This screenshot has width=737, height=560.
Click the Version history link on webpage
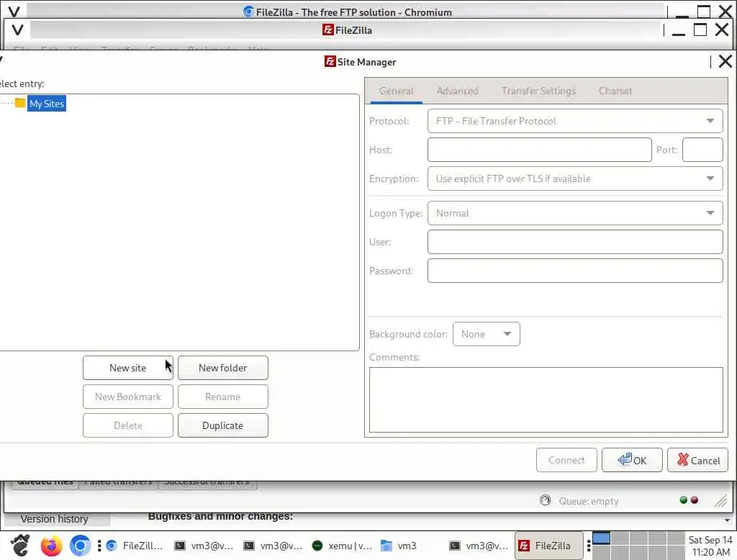point(55,519)
